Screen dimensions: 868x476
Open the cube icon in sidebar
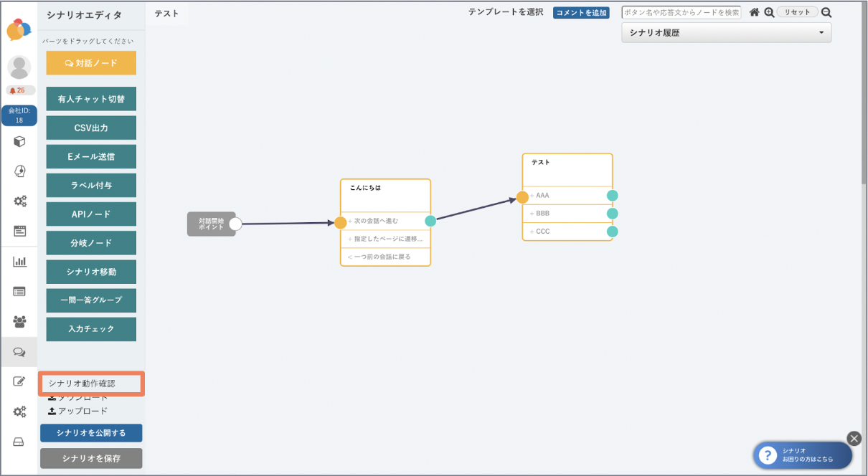[x=20, y=141]
